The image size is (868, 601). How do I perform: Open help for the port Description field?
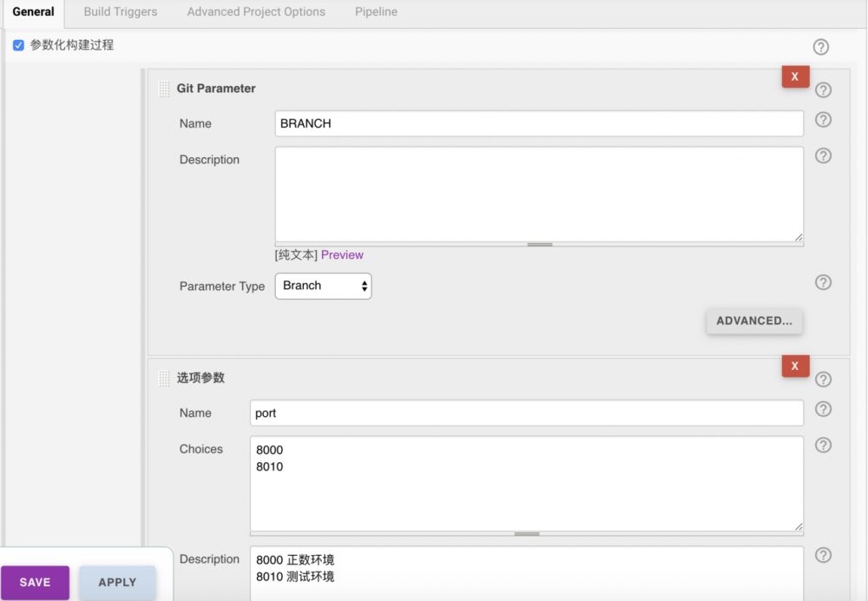pos(822,555)
